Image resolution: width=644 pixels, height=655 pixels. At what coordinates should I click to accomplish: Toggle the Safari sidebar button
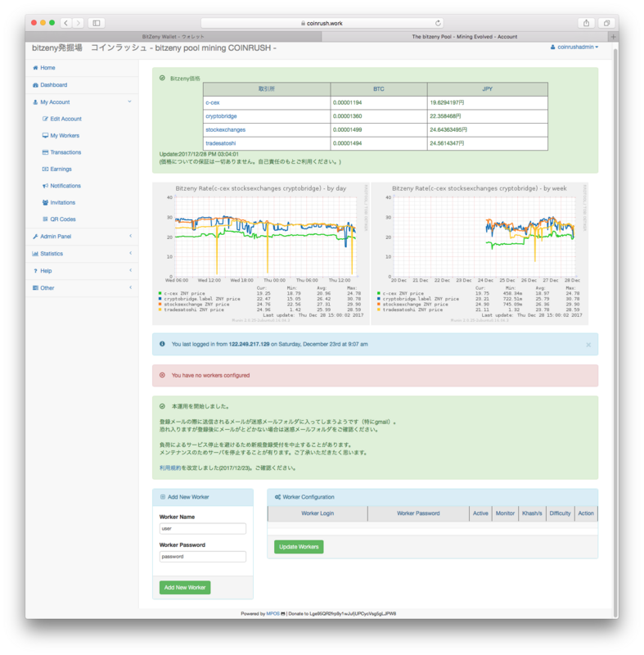97,23
